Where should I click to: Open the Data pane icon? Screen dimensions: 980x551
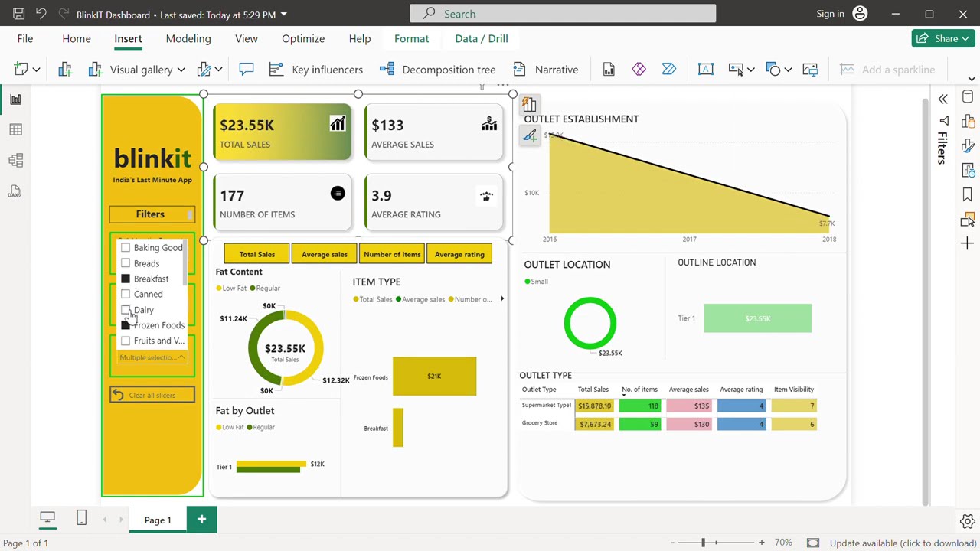tap(968, 97)
